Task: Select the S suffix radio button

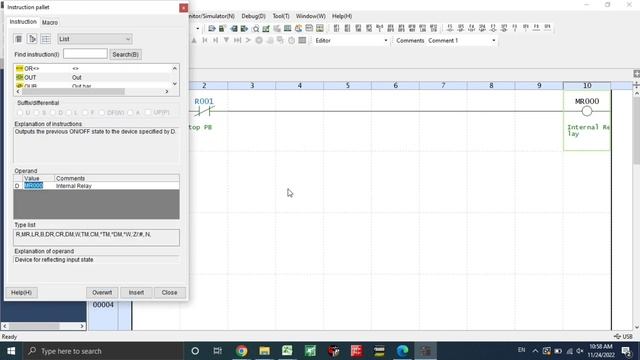Action: (x=36, y=112)
